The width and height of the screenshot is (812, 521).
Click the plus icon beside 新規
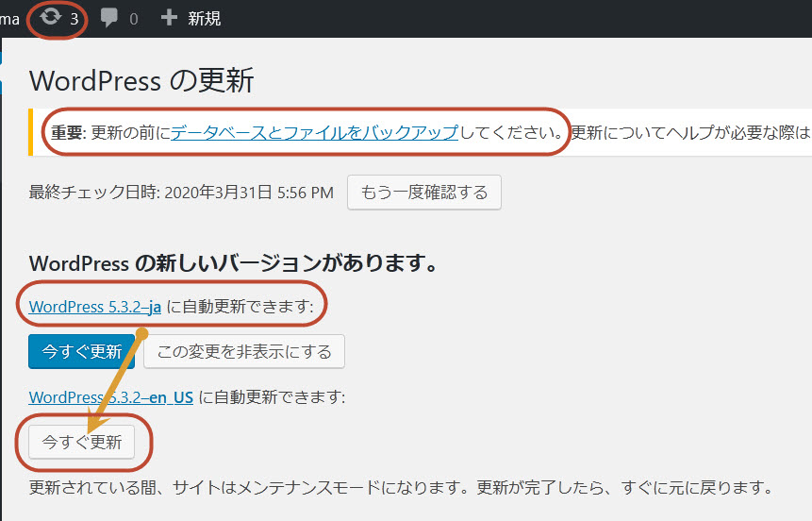coord(169,18)
